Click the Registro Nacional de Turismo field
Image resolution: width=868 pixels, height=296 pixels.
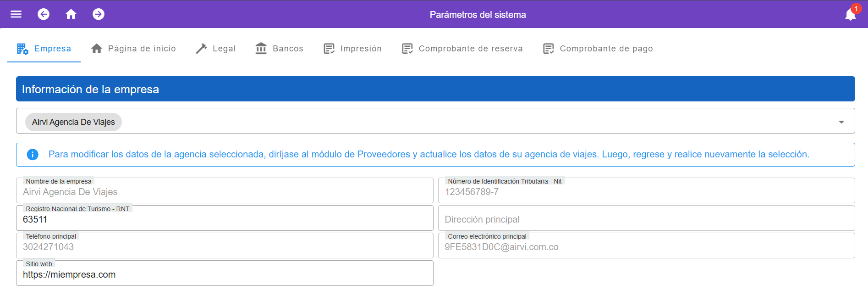tap(225, 219)
